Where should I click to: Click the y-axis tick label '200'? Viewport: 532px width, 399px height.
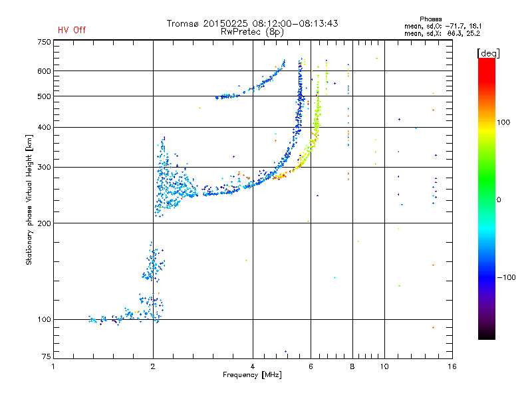coord(44,223)
